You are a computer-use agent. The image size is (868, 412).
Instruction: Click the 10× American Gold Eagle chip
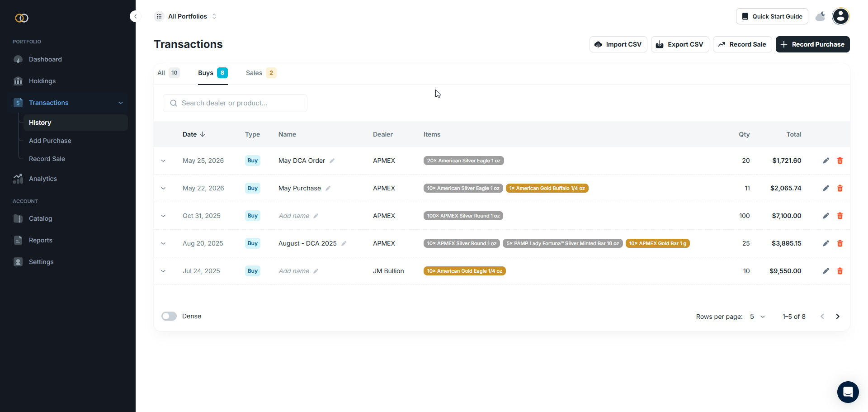click(x=465, y=271)
